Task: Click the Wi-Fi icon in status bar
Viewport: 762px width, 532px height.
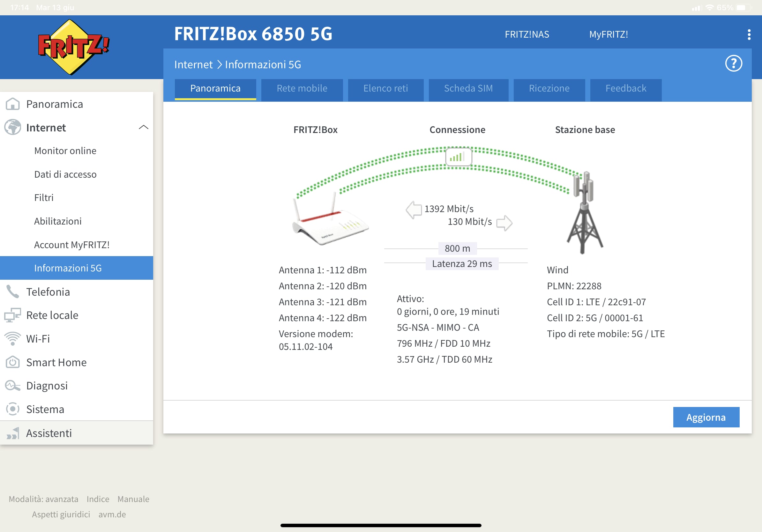Action: [x=709, y=7]
